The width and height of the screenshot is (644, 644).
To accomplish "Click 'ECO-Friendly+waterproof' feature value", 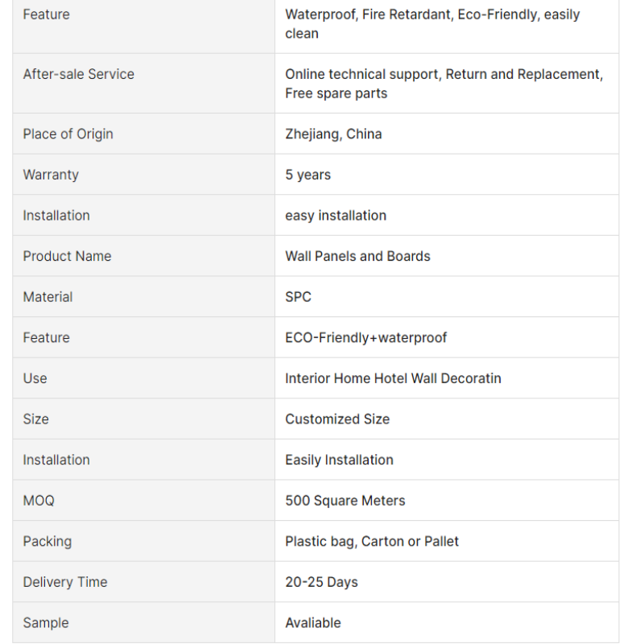I will 366,337.
